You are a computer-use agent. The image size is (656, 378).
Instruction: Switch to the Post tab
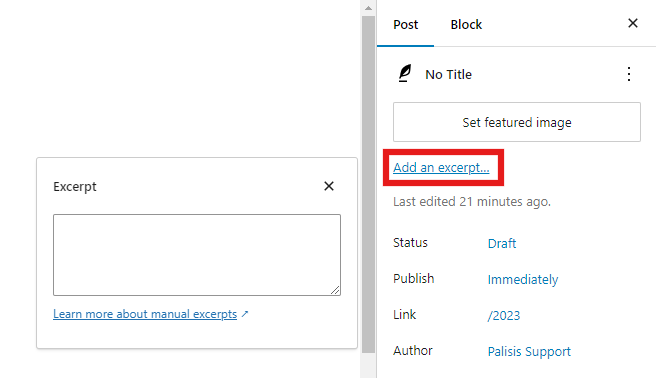(405, 25)
